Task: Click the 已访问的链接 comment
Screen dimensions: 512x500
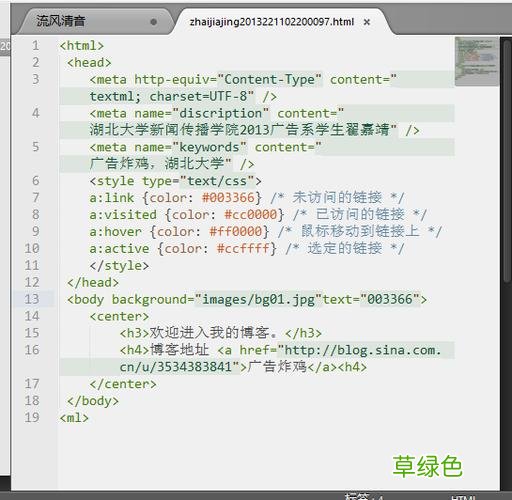Action: pyautogui.click(x=360, y=215)
